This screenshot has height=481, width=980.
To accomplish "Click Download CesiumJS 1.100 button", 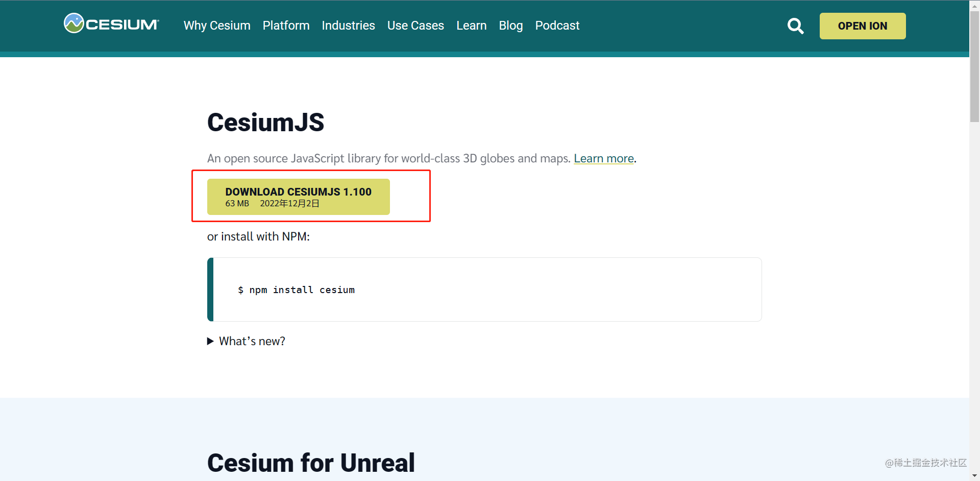I will [x=299, y=197].
